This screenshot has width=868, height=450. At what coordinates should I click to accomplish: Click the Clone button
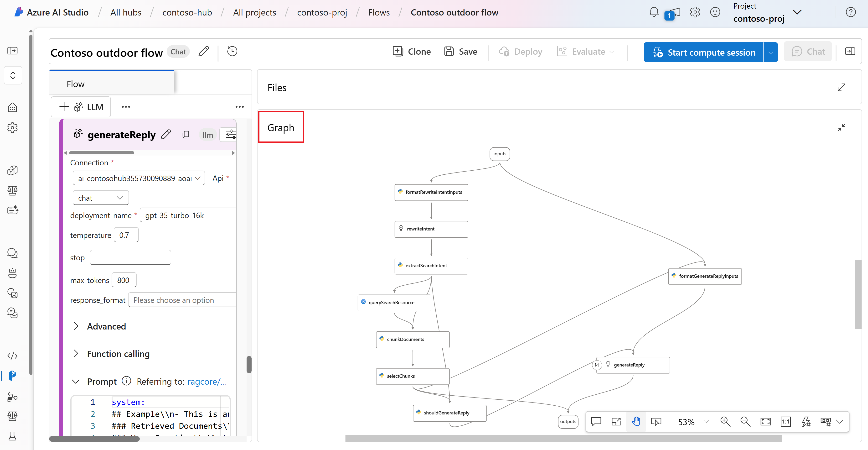(411, 52)
